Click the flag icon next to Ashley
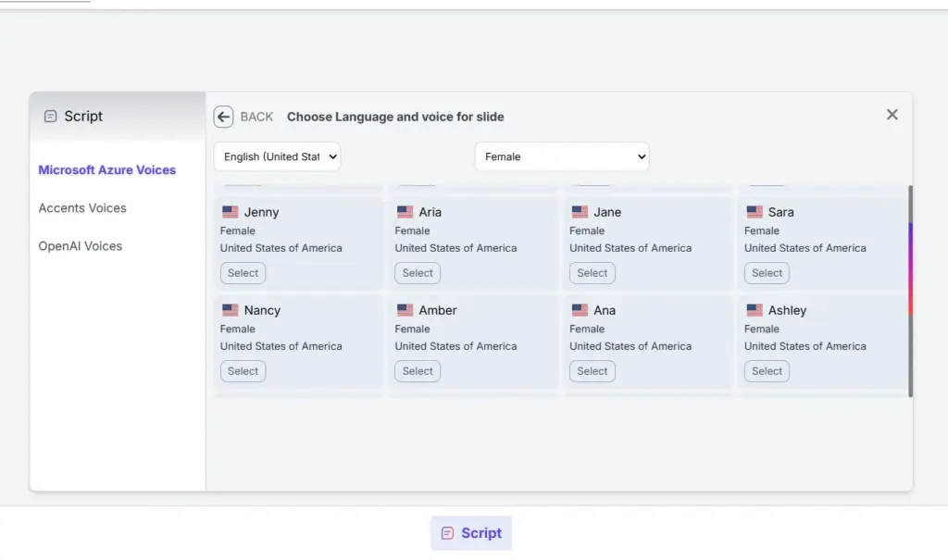 pyautogui.click(x=754, y=309)
